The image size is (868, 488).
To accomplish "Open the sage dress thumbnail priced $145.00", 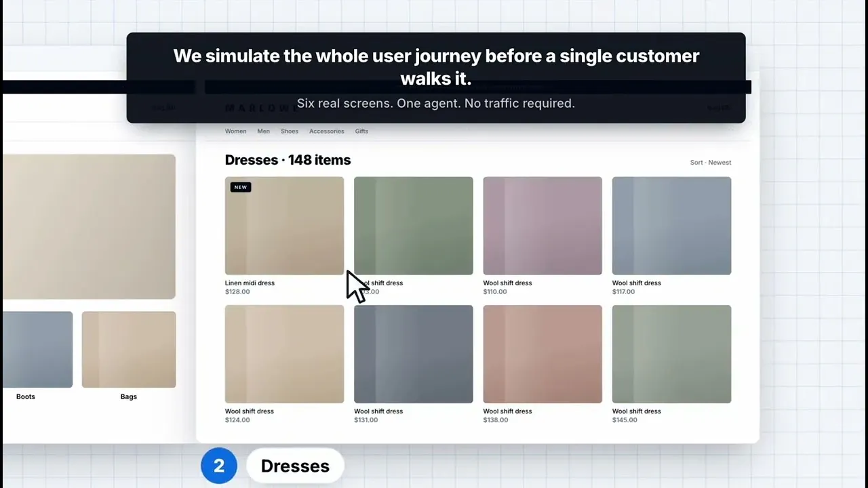I will click(x=671, y=354).
